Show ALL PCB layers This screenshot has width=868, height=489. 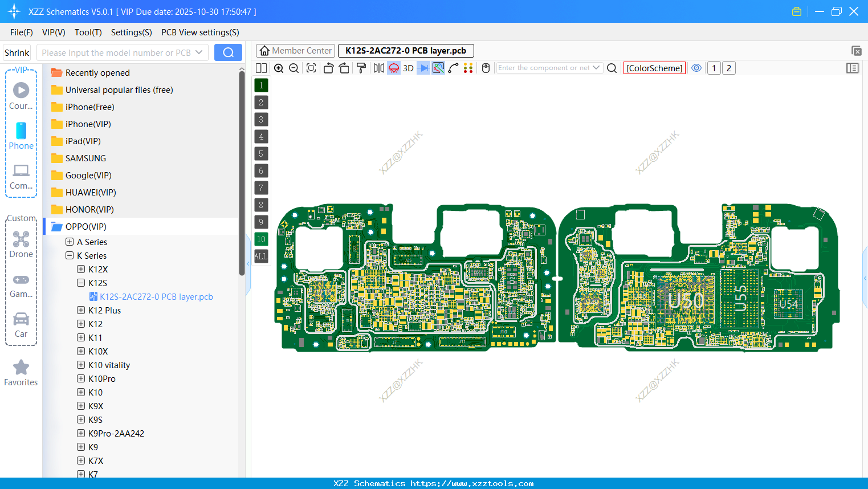pyautogui.click(x=261, y=256)
